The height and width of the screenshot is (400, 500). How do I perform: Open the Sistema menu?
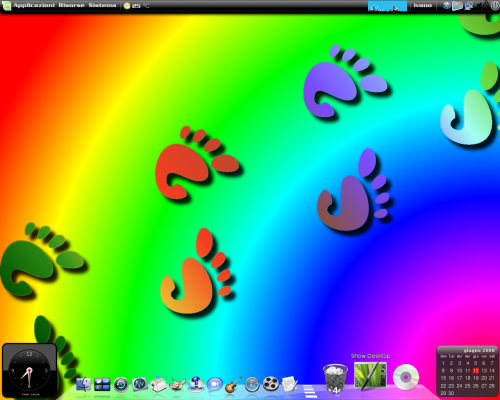click(x=102, y=5)
